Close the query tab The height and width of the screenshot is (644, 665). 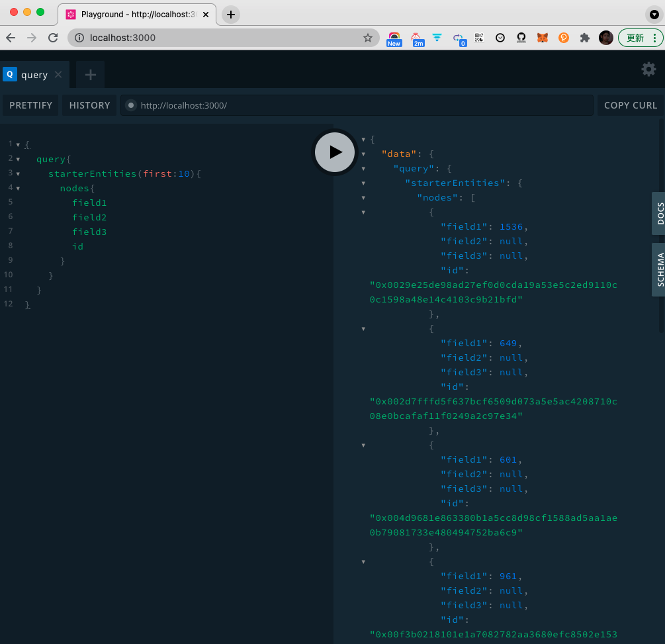point(58,75)
